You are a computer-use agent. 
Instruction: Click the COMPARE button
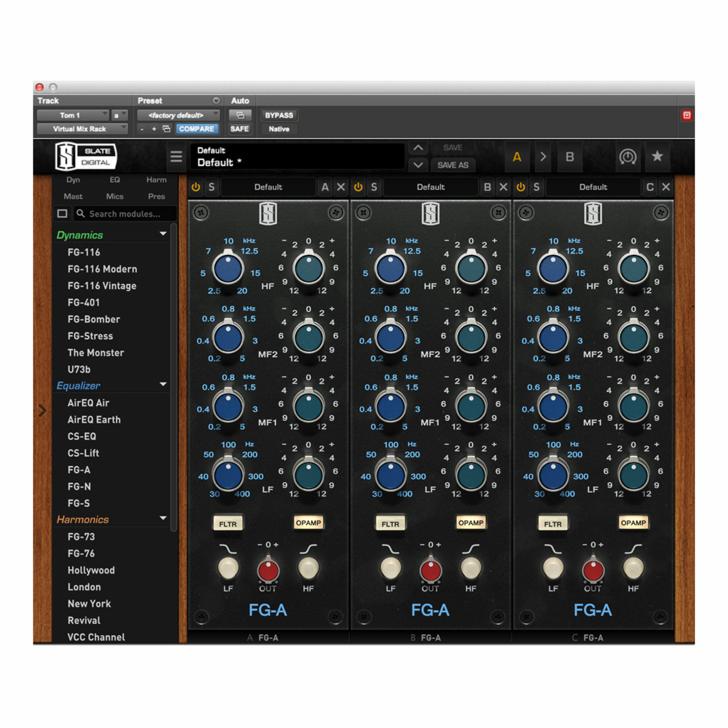tap(197, 129)
